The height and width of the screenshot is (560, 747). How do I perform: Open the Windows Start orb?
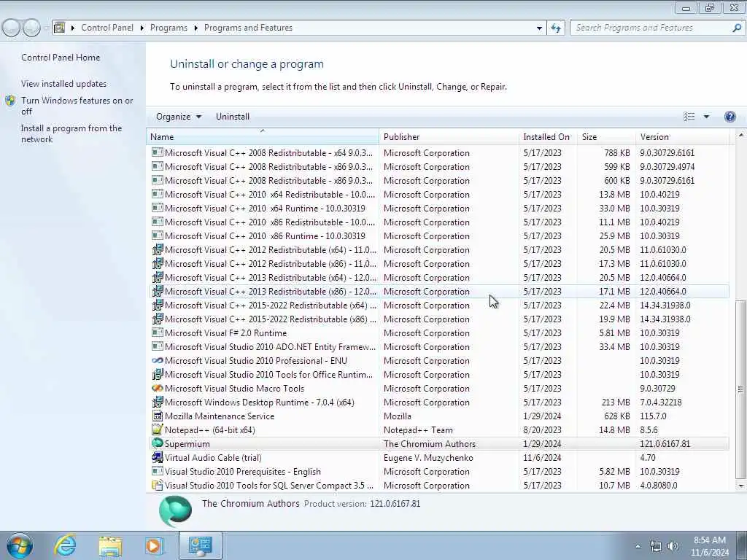20,545
